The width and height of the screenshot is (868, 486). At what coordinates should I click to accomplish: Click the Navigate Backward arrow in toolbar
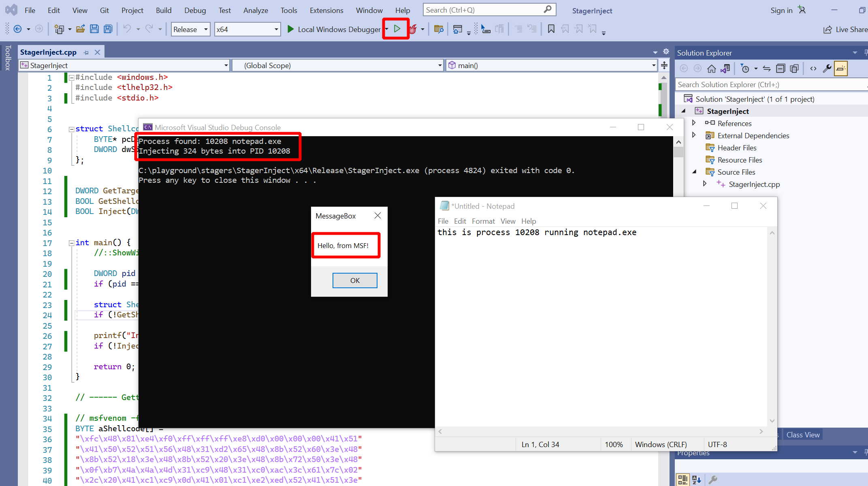point(17,29)
